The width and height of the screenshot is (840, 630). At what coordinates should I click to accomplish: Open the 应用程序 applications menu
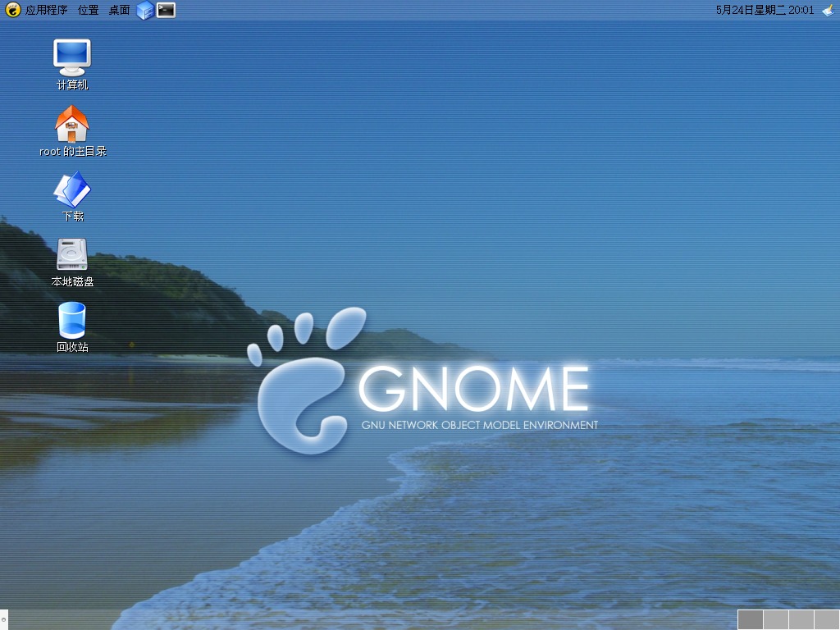click(36, 10)
